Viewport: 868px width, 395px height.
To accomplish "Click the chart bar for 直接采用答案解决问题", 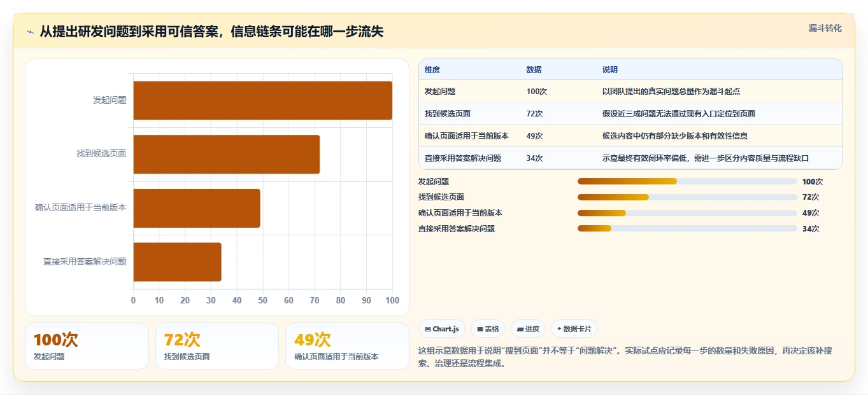I will (177, 261).
